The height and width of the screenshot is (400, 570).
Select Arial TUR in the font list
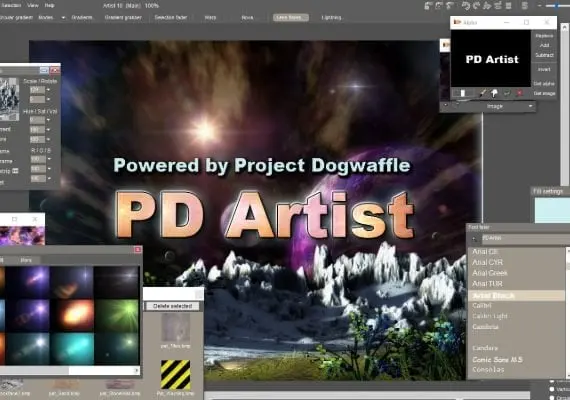(487, 283)
